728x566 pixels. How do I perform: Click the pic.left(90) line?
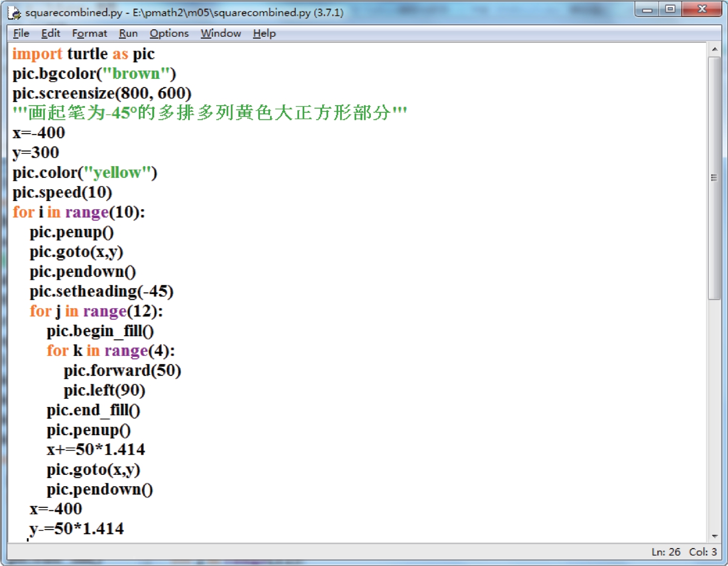(105, 391)
